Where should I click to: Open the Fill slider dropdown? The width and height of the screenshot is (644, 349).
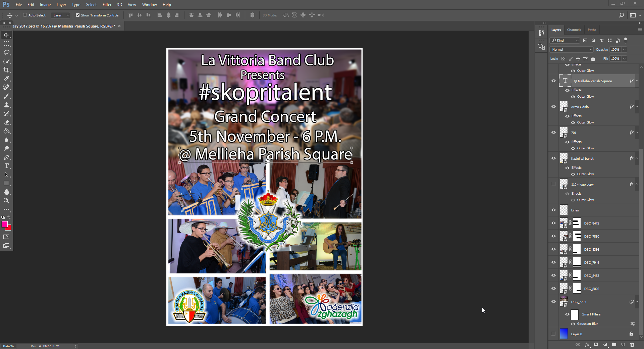[625, 58]
